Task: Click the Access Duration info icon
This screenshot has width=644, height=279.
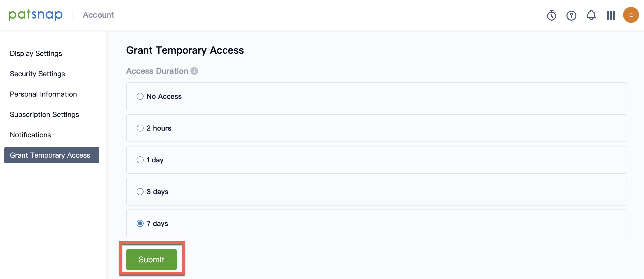Action: click(194, 71)
